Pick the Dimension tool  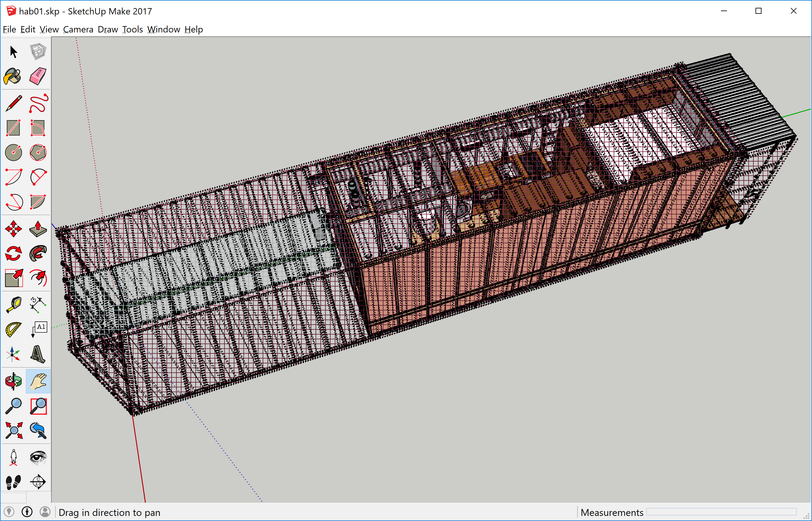[38, 305]
